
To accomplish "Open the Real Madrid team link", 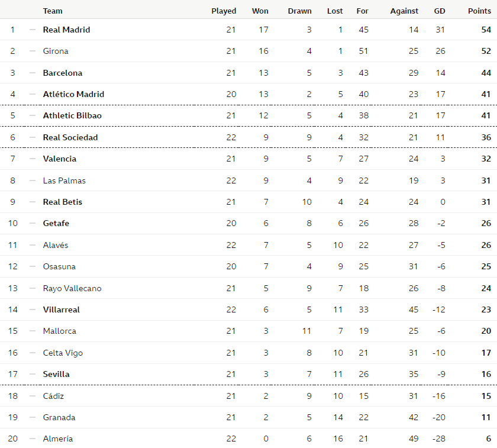I will [x=66, y=30].
